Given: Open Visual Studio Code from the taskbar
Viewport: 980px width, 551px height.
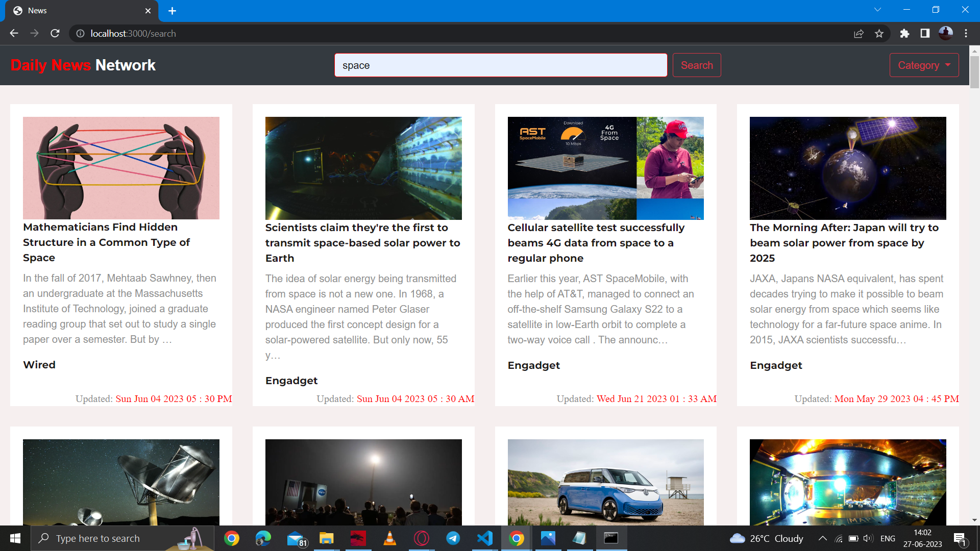Looking at the screenshot, I should point(484,538).
